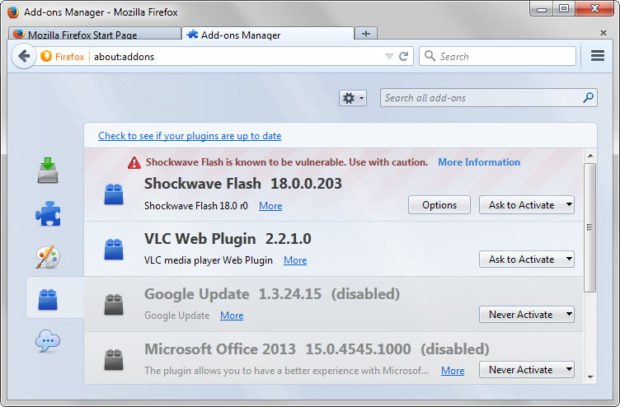Open the Get Add-ons sidebar category

(48, 171)
